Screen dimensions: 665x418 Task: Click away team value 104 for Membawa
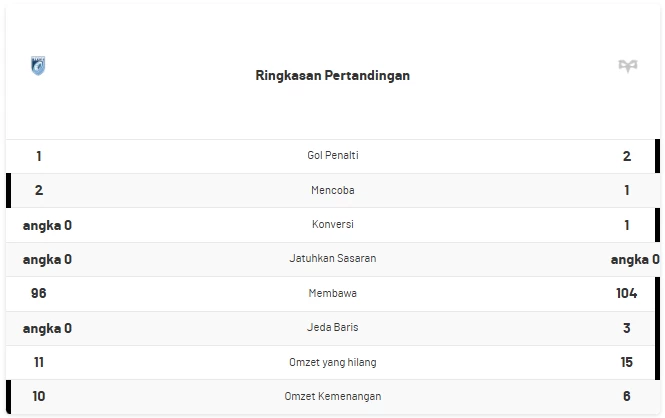click(627, 293)
